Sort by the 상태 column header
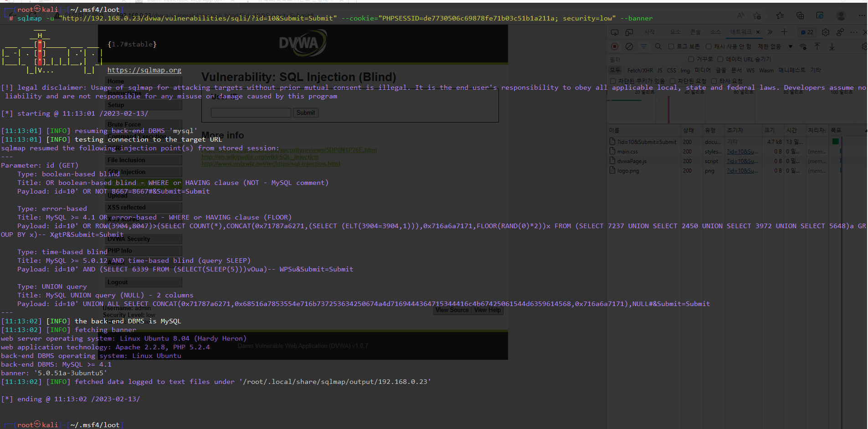The image size is (868, 429). pos(692,130)
